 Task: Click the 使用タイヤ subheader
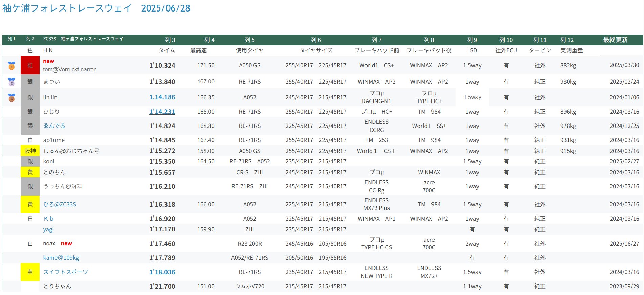[250, 50]
